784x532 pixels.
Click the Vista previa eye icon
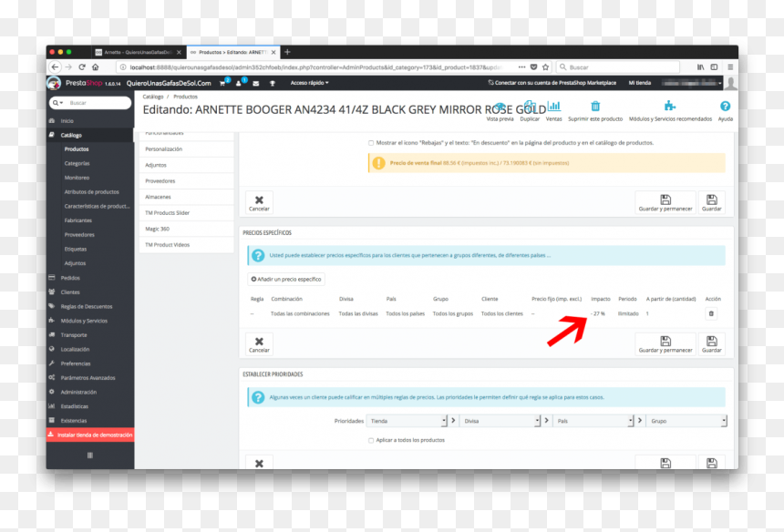[500, 107]
